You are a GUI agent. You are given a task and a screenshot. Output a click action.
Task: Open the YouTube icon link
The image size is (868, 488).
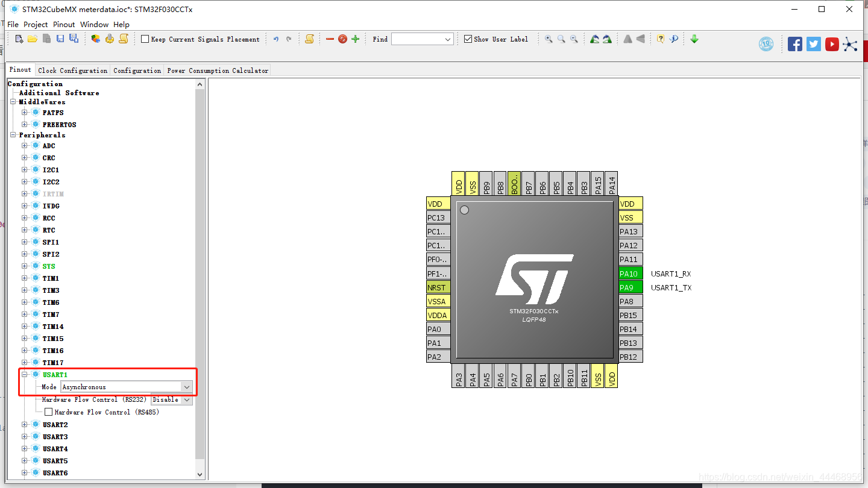(x=832, y=44)
